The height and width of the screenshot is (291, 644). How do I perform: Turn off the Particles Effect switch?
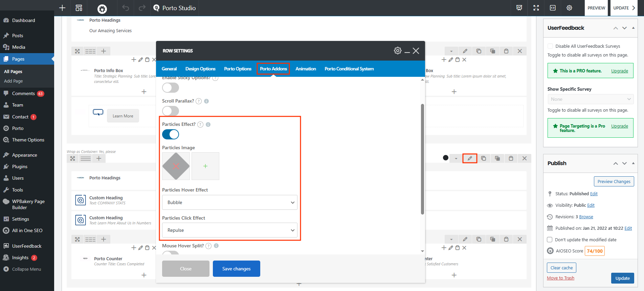171,134
